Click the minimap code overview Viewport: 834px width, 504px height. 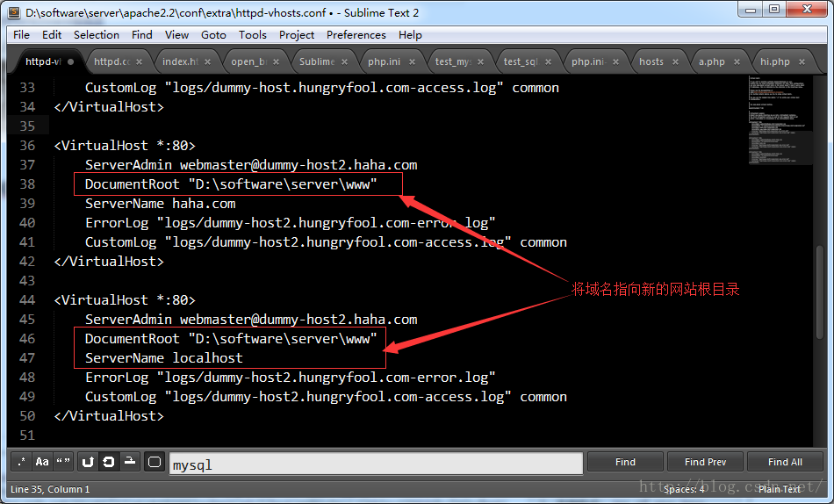(x=780, y=120)
